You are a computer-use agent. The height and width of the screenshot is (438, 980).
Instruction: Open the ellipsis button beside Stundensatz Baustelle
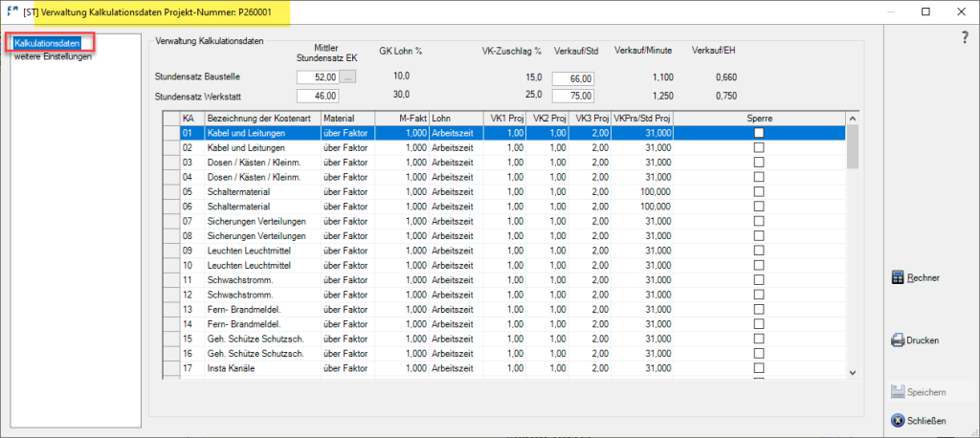click(x=347, y=77)
